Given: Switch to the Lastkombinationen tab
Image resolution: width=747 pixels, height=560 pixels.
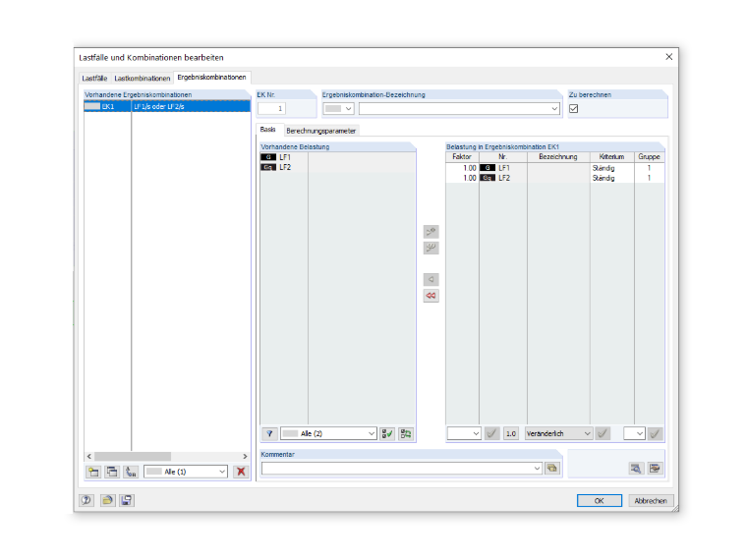Looking at the screenshot, I should pos(142,78).
